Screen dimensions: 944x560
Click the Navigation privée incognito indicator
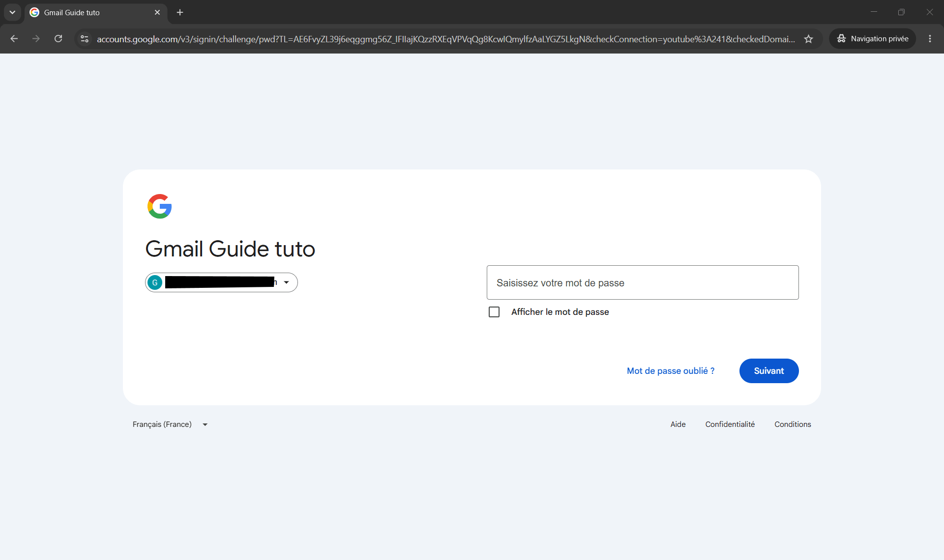coord(872,39)
